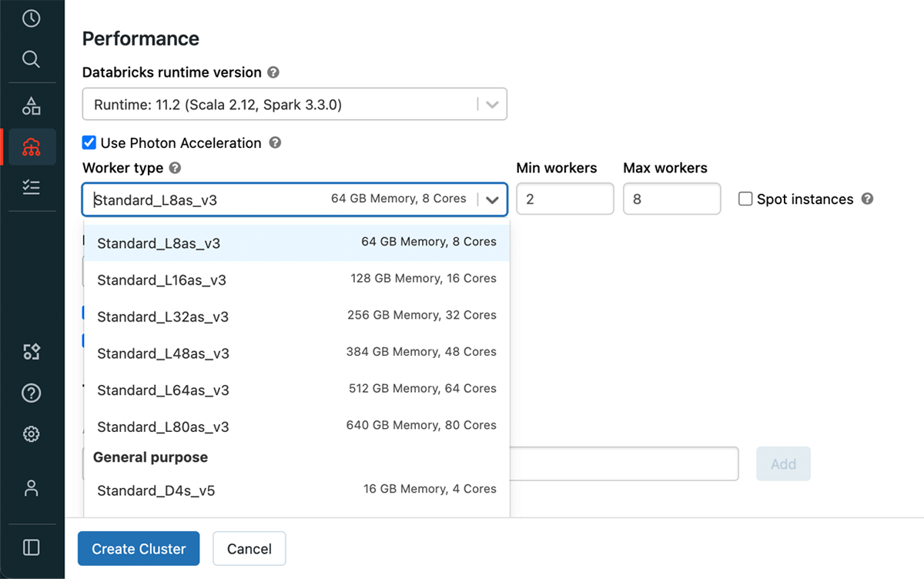Disable the Use Photon Acceleration checkbox
This screenshot has width=924, height=579.
point(89,142)
